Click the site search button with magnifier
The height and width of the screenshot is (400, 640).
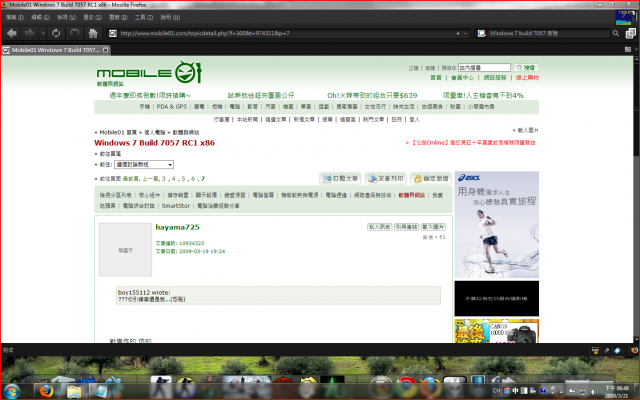(526, 68)
